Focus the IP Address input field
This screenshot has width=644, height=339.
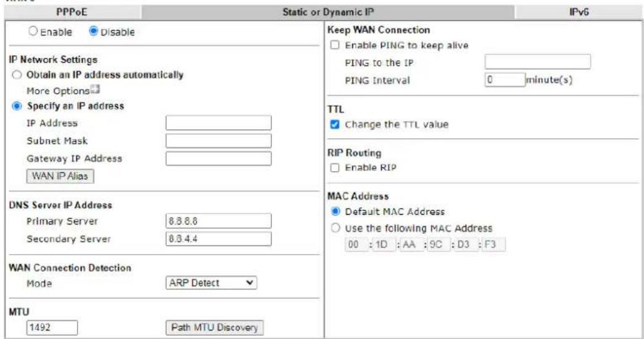(x=219, y=122)
